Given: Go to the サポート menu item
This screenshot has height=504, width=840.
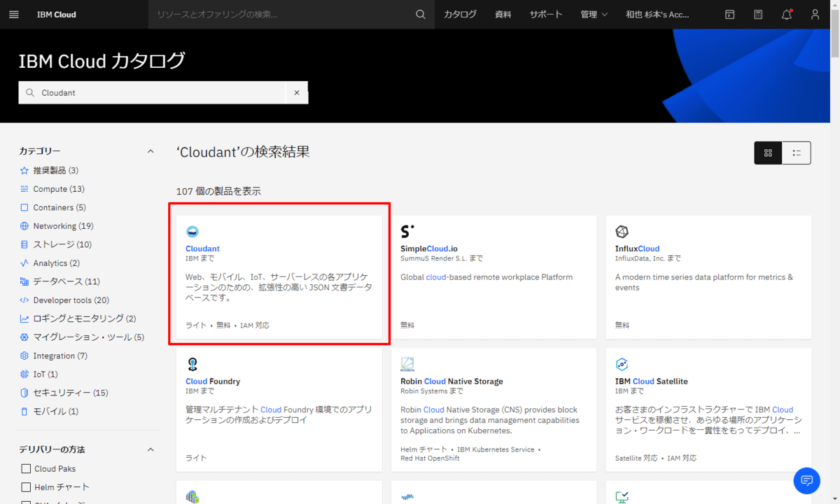Looking at the screenshot, I should coord(545,14).
